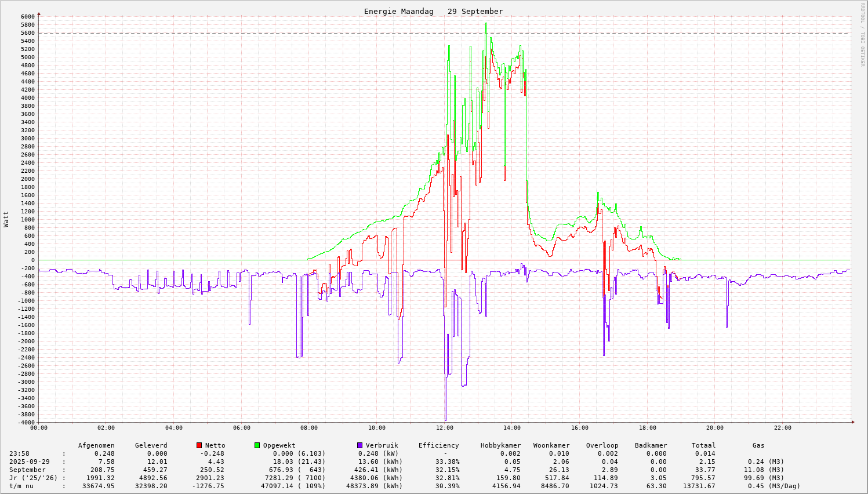Click the Efficiency column header
The width and height of the screenshot is (868, 494).
click(x=438, y=445)
